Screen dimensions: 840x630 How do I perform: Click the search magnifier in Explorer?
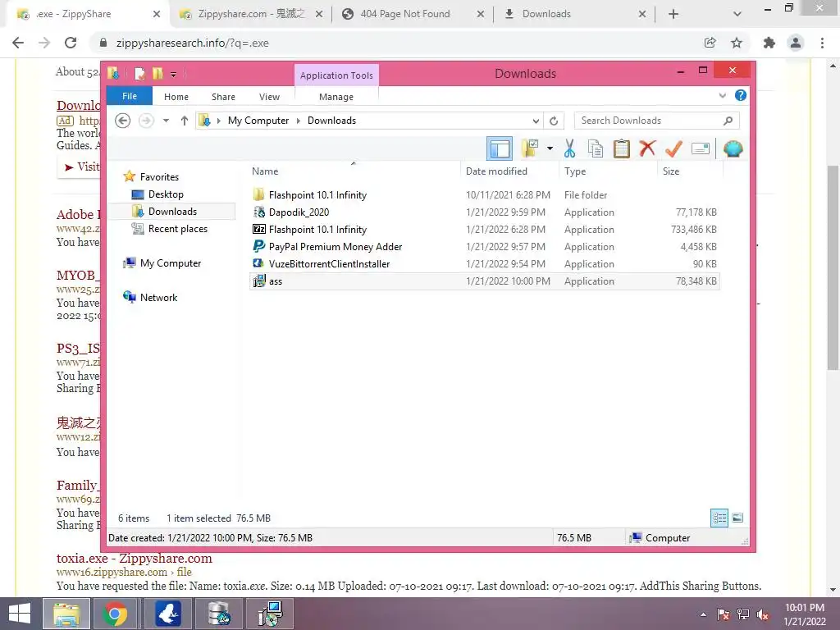coord(728,121)
